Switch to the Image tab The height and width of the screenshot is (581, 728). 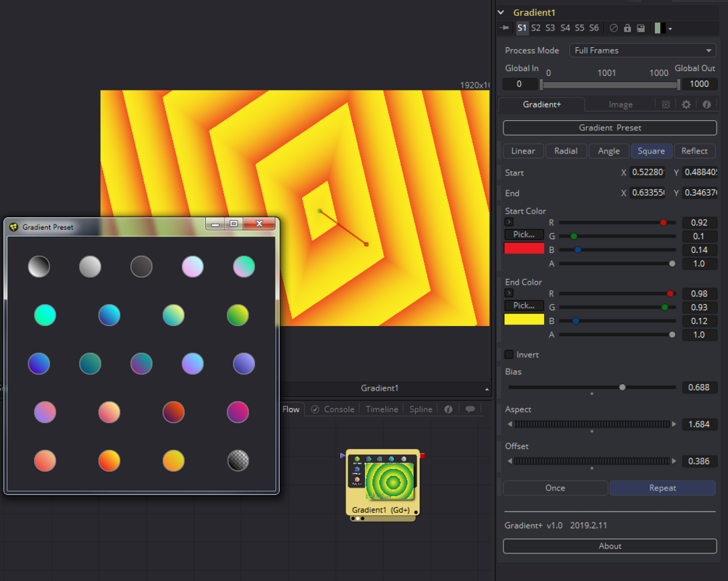coord(621,104)
